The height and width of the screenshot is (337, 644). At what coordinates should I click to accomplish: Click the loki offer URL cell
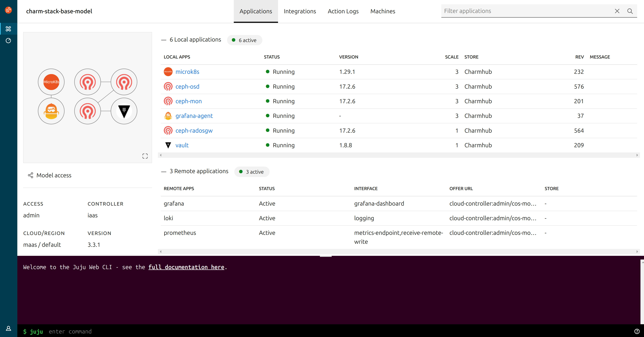493,218
